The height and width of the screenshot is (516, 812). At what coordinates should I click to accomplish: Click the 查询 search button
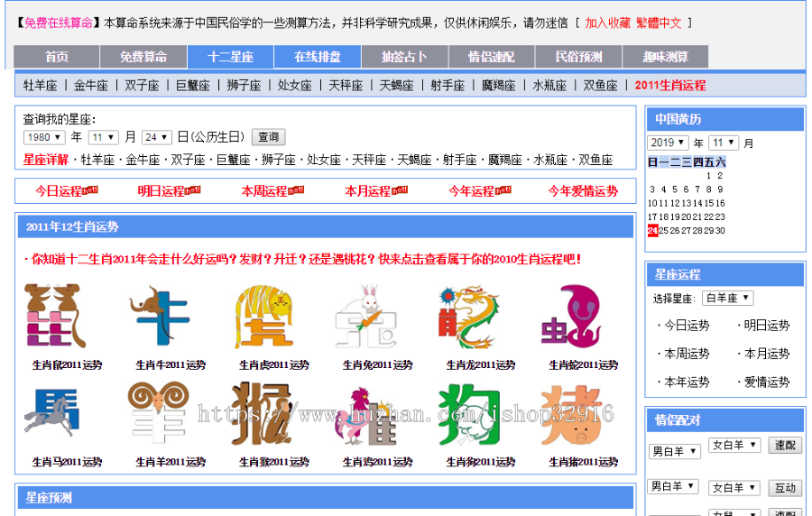268,137
